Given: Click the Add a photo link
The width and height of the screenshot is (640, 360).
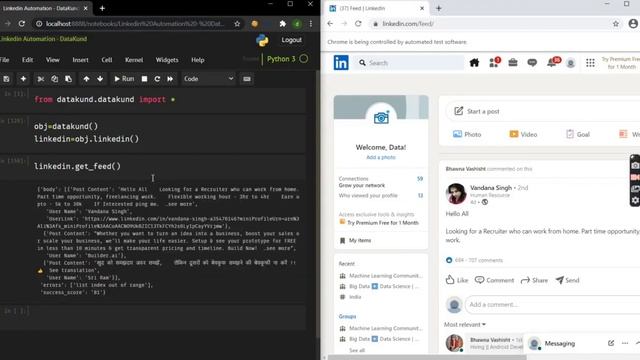Looking at the screenshot, I should (381, 158).
